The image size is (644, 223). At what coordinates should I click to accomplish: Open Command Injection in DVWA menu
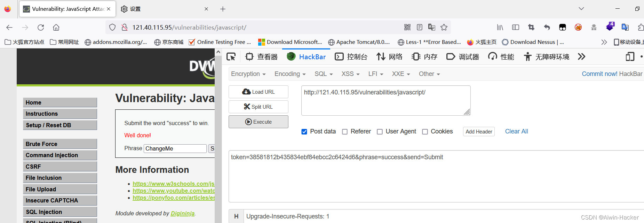point(60,155)
